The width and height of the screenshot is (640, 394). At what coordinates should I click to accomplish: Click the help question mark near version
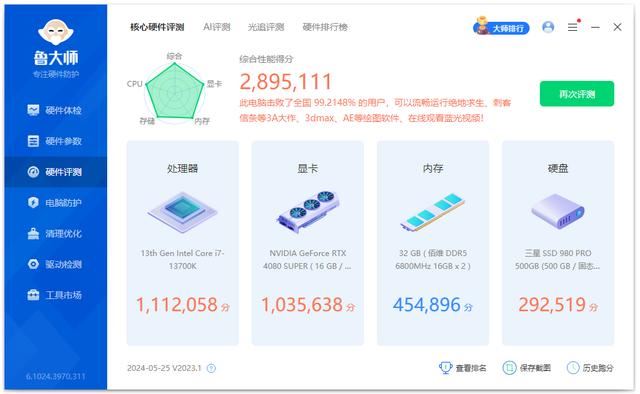pos(211,368)
